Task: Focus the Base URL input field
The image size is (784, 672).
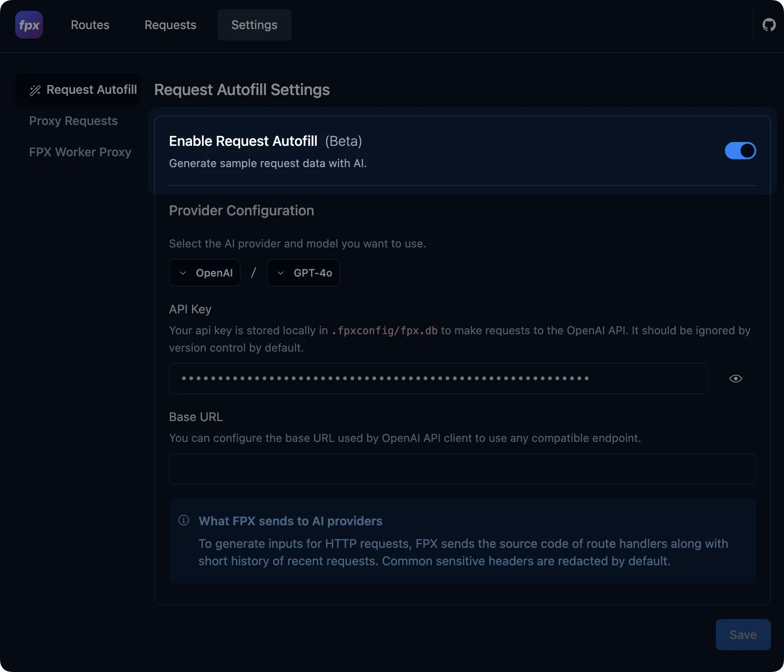Action: [x=462, y=469]
